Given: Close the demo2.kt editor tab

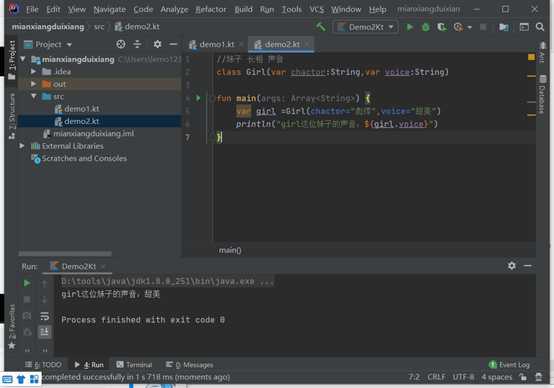Looking at the screenshot, I should tap(307, 45).
